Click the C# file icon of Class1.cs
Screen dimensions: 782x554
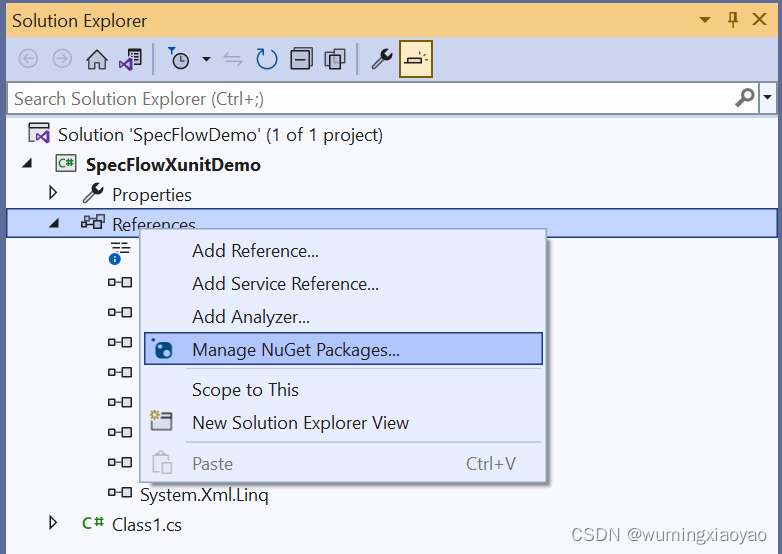[x=93, y=523]
